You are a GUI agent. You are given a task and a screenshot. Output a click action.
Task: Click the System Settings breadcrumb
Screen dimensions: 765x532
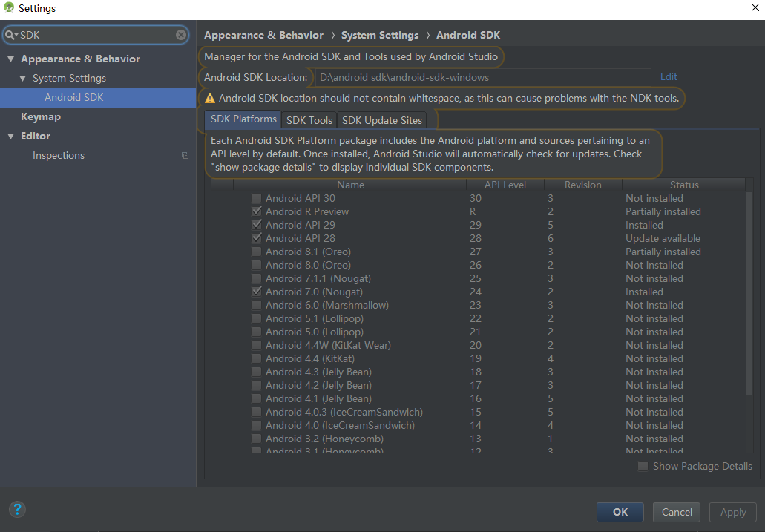tap(380, 36)
